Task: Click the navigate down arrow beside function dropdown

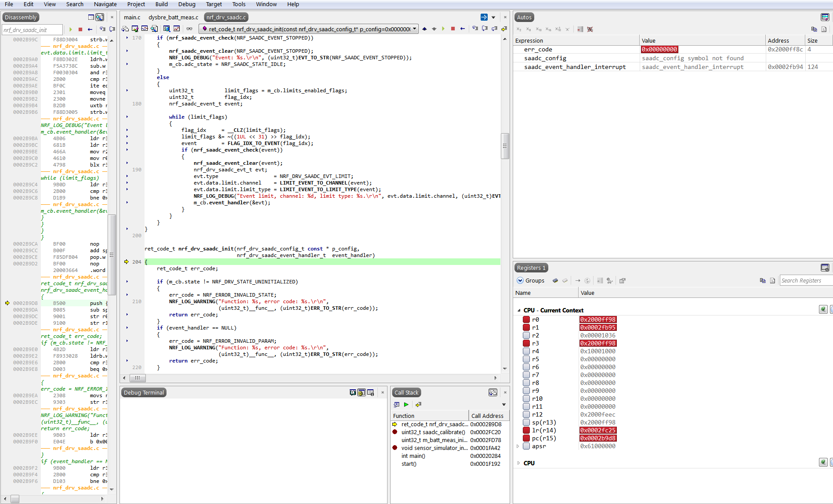Action: (x=434, y=29)
